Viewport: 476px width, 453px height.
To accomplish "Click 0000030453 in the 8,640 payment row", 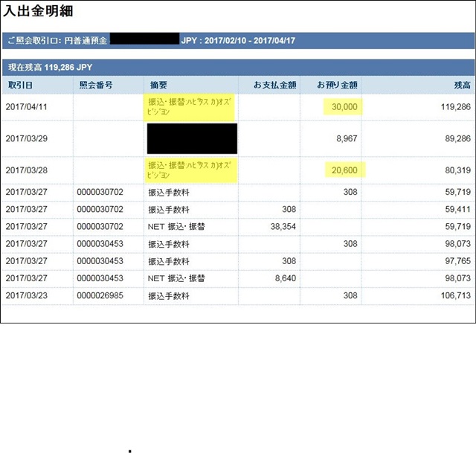I will 100,278.
